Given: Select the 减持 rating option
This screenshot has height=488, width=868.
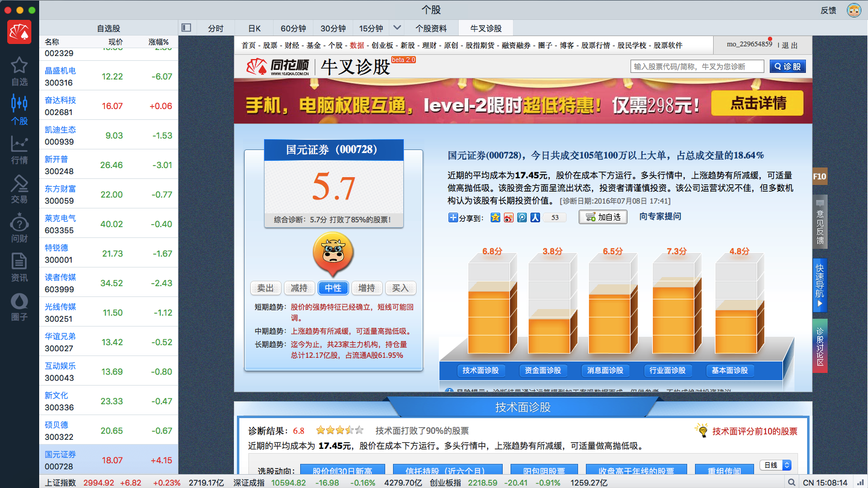Looking at the screenshot, I should coord(300,288).
